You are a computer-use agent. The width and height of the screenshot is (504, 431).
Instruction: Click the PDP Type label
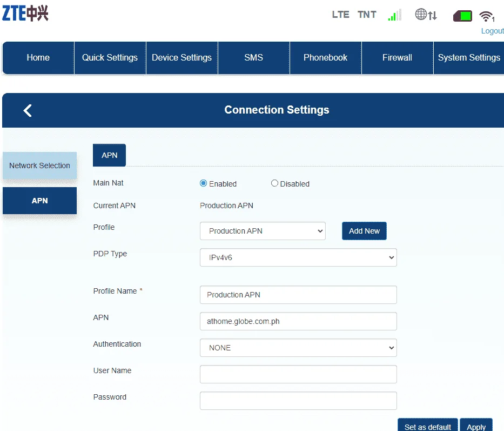(x=110, y=254)
